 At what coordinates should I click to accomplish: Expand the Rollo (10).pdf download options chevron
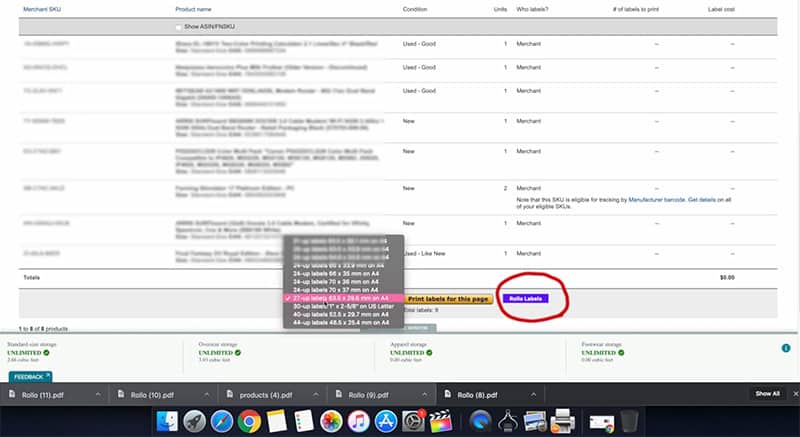point(207,395)
